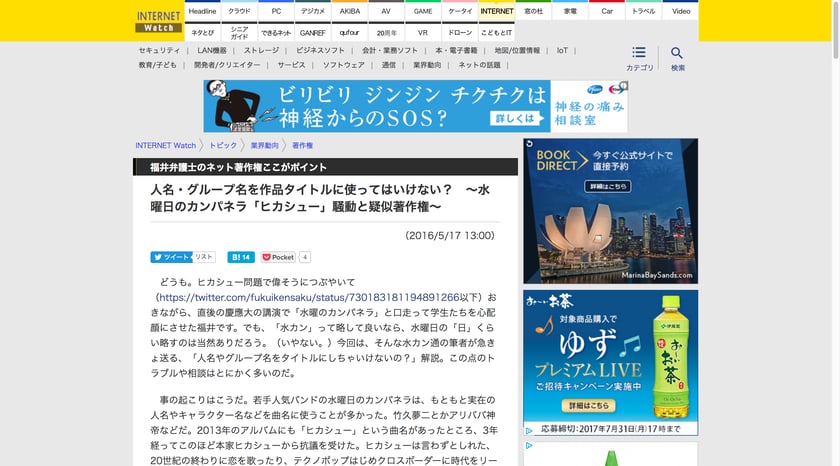Share article with Tweet button

(171, 257)
